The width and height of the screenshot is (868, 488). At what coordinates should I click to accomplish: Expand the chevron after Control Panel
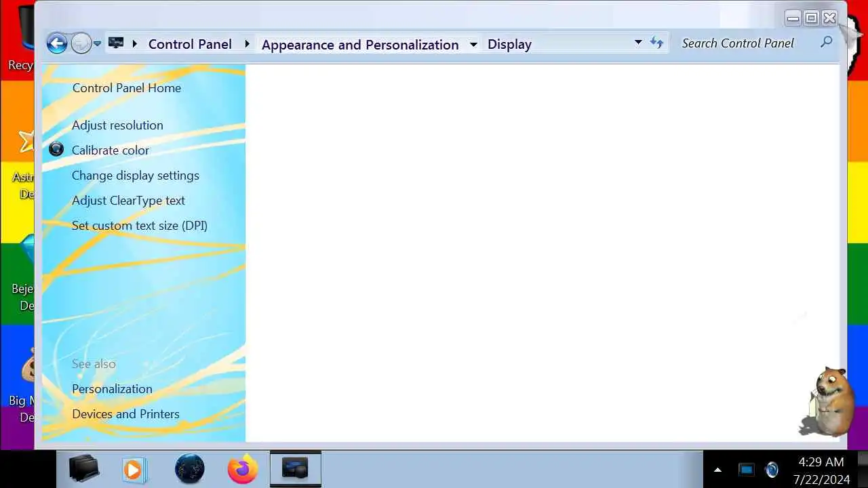click(x=247, y=44)
